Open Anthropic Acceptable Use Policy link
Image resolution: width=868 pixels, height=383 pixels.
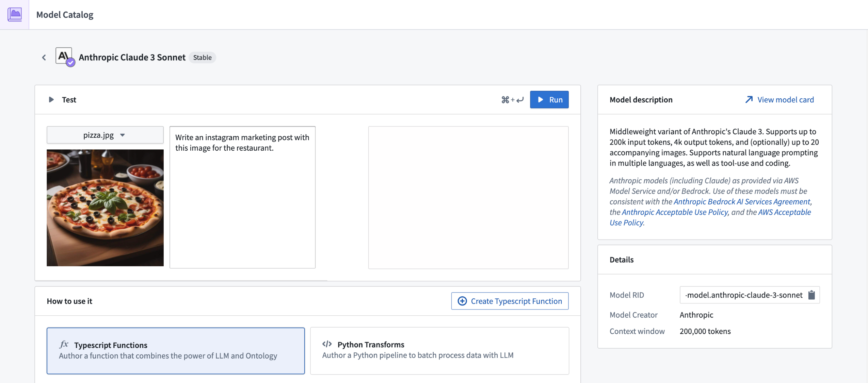[x=675, y=212]
